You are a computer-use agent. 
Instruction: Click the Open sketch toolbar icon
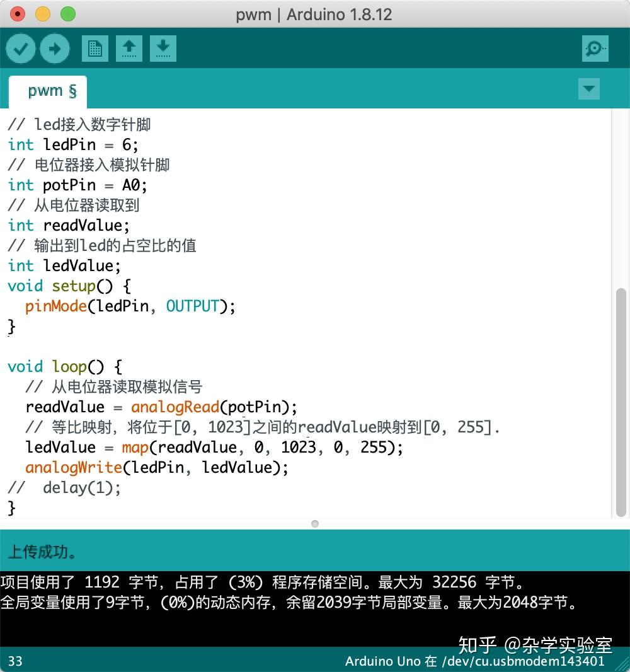(x=129, y=48)
